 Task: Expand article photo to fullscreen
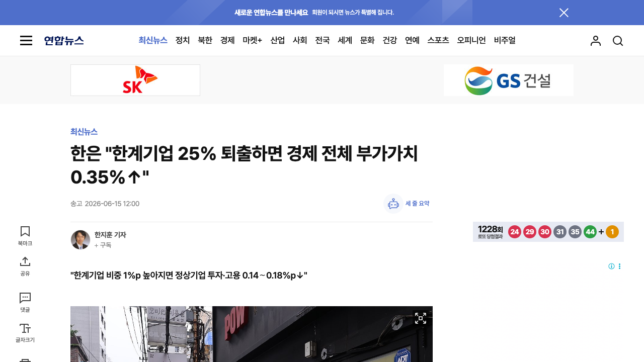(421, 318)
